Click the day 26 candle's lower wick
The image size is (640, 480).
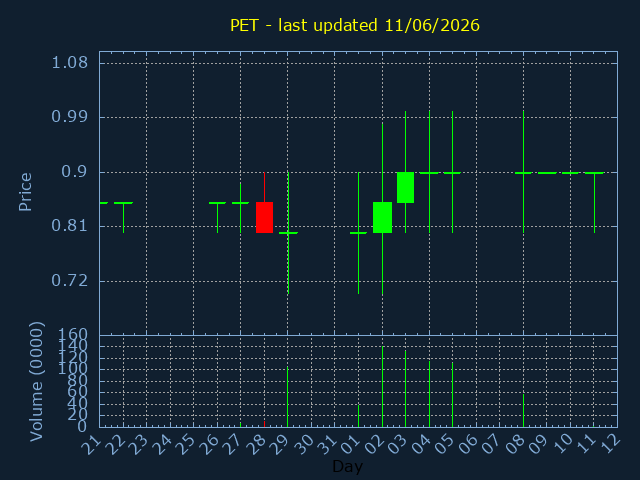218,218
